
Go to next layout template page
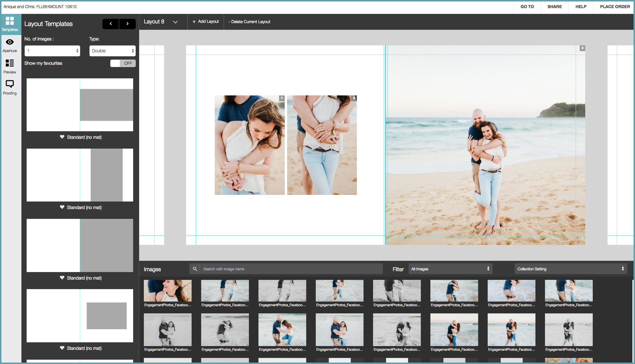coord(127,24)
